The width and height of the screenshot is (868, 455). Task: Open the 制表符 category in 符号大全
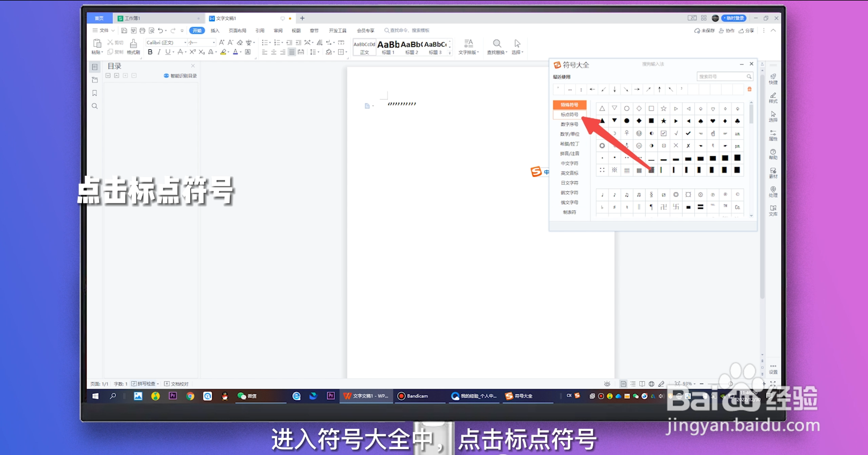tap(569, 212)
